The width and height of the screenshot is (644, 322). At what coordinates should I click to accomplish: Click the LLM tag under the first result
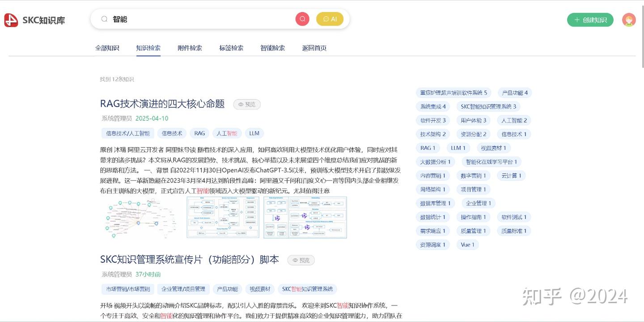pyautogui.click(x=254, y=133)
